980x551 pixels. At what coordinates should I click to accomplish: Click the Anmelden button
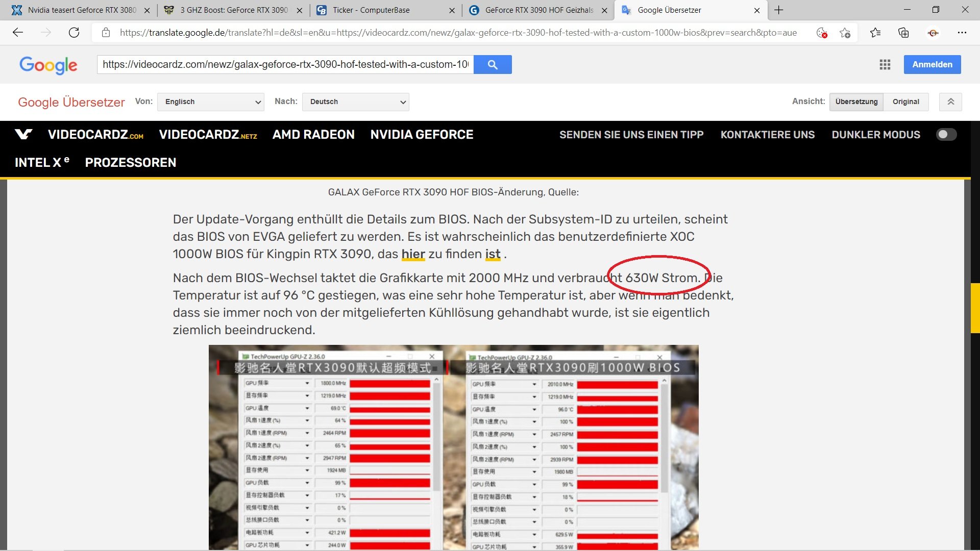coord(932,65)
